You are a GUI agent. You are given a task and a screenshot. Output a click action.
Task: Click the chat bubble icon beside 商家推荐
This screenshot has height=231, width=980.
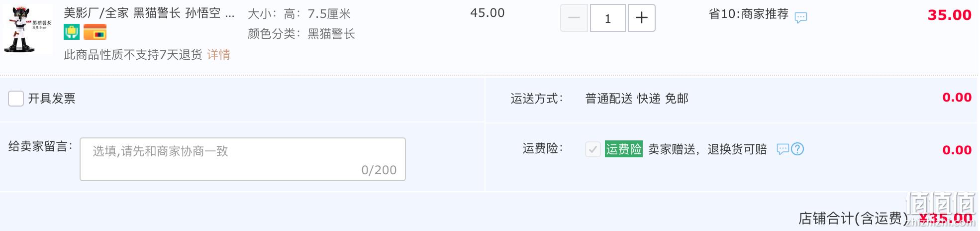click(801, 17)
